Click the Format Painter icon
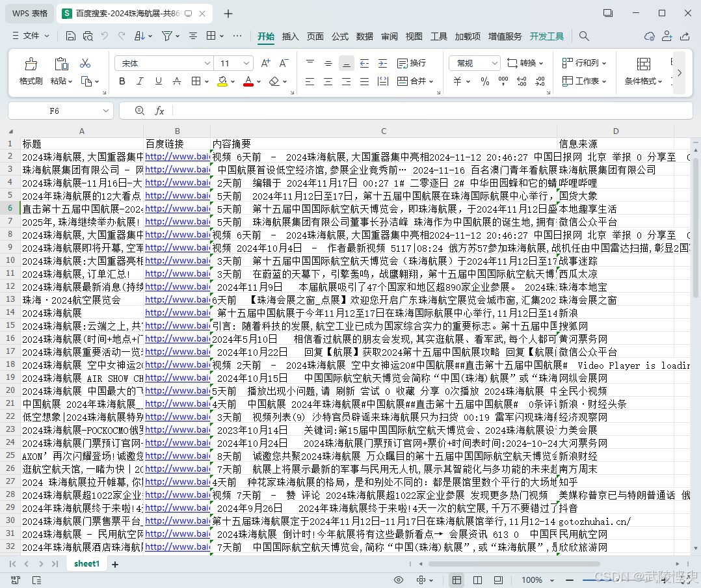Viewport: 701px width, 588px height. click(x=31, y=64)
